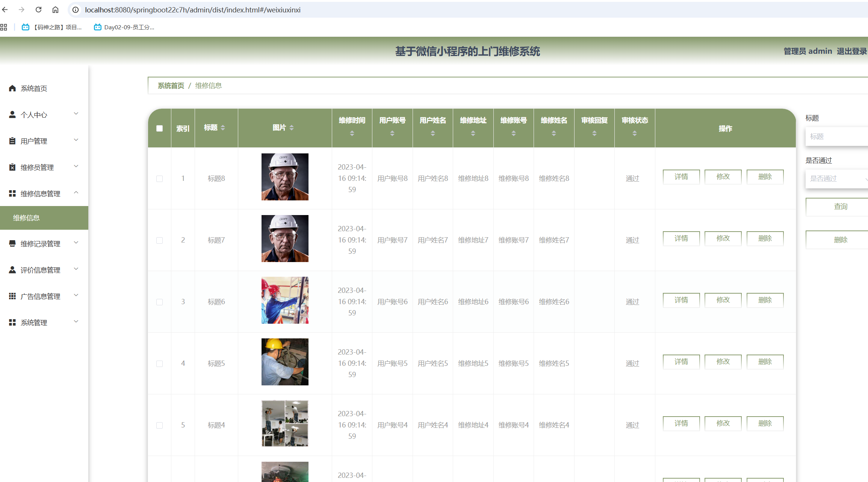Click the 维修员管理 sidebar icon
Screen dimensions: 868x482
(12, 167)
